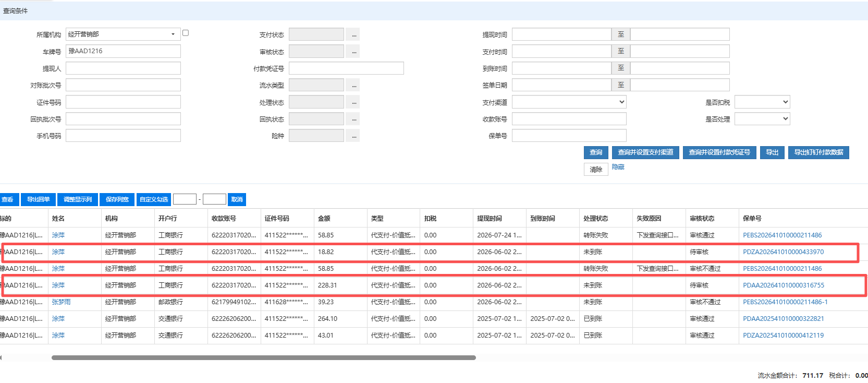Image resolution: width=868 pixels, height=383 pixels.
Task: Open the 支付状态 ellipsis picker button
Action: click(354, 34)
